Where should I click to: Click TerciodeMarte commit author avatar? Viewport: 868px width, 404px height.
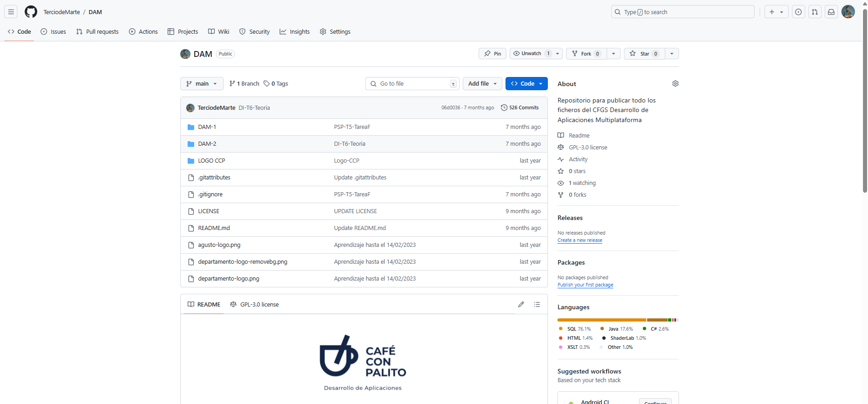[x=190, y=108]
